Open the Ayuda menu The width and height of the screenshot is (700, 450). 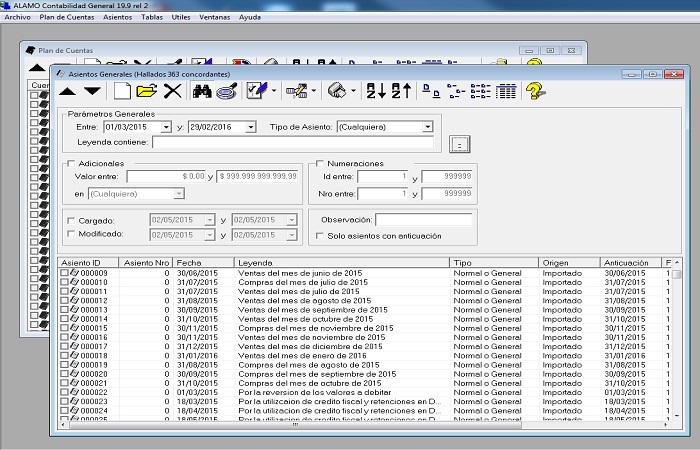point(250,17)
